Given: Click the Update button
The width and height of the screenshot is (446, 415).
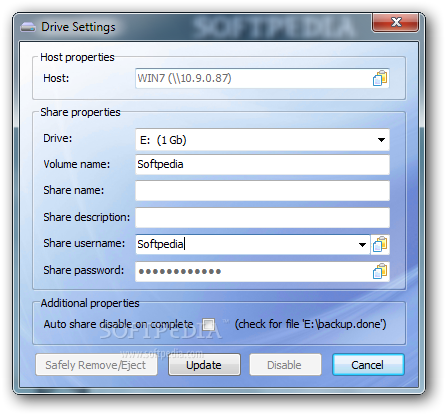Looking at the screenshot, I should (x=204, y=365).
